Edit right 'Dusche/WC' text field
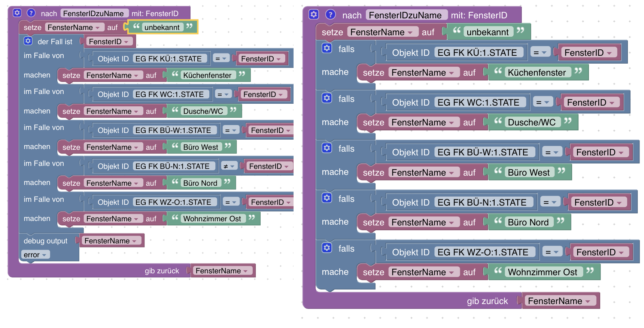This screenshot has height=328, width=644. [532, 122]
